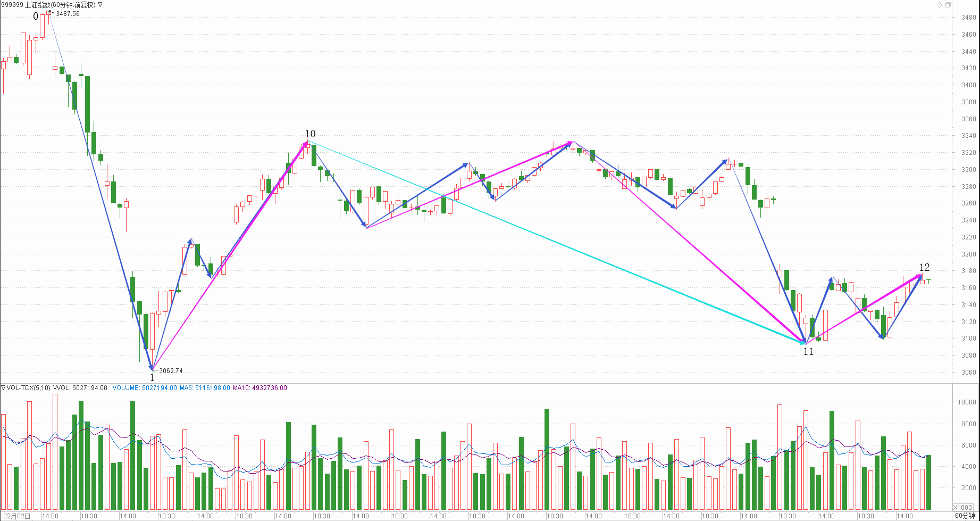980x521 pixels.
Task: Click the wave label 0 at top
Action: click(36, 16)
